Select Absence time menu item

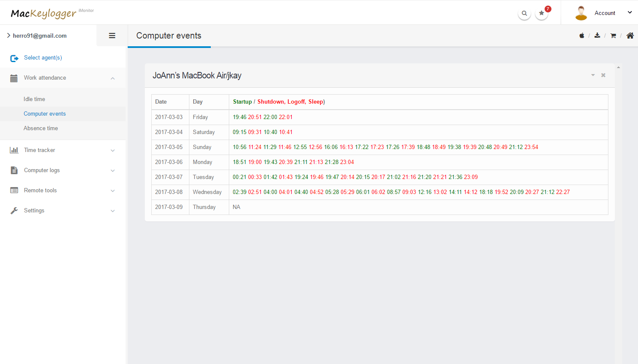tap(41, 128)
